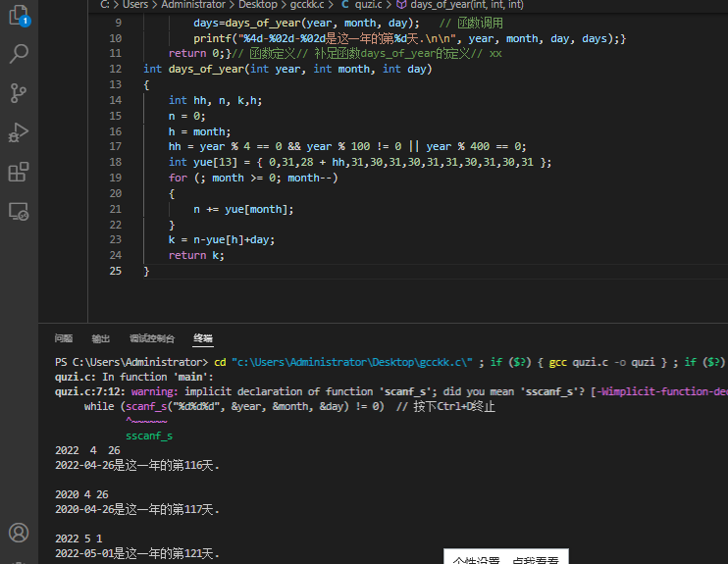The image size is (728, 564).
Task: Click terminal output '2022-04-26是这一年的第116天.'
Action: tap(137, 465)
